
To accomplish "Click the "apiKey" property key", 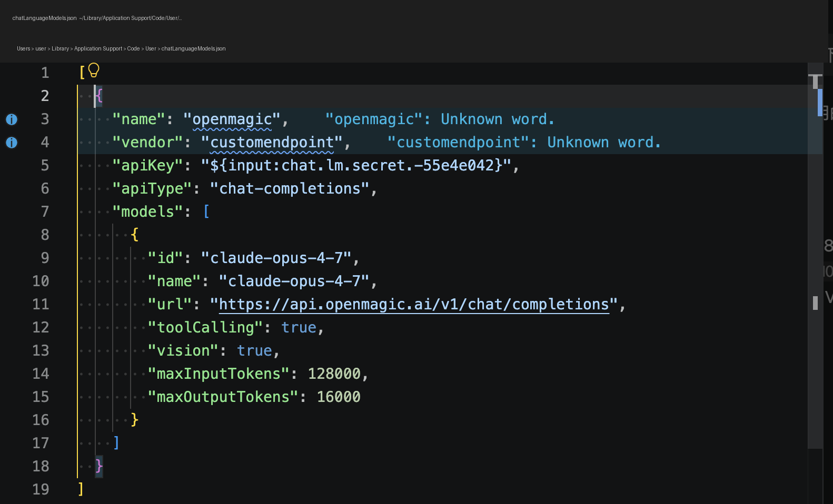I will [148, 166].
